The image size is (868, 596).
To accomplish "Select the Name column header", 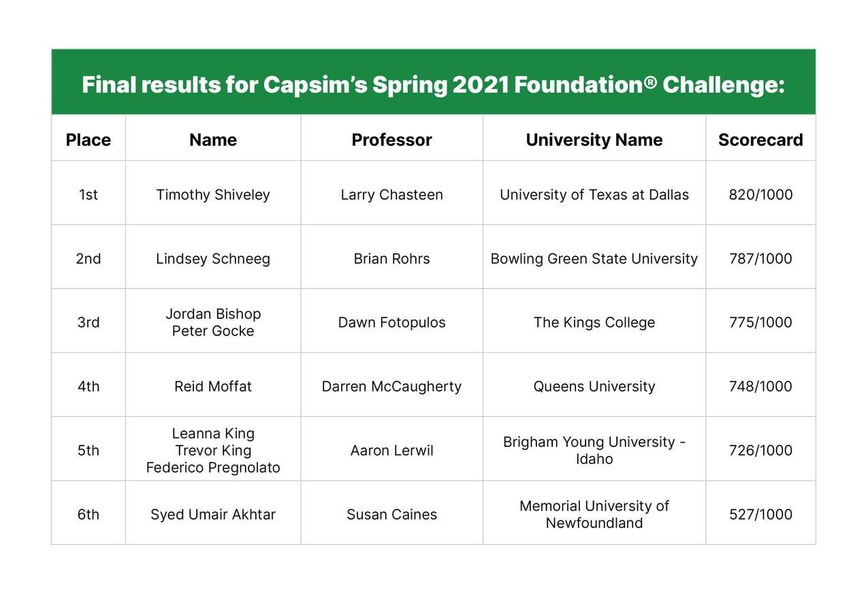I will pyautogui.click(x=213, y=140).
